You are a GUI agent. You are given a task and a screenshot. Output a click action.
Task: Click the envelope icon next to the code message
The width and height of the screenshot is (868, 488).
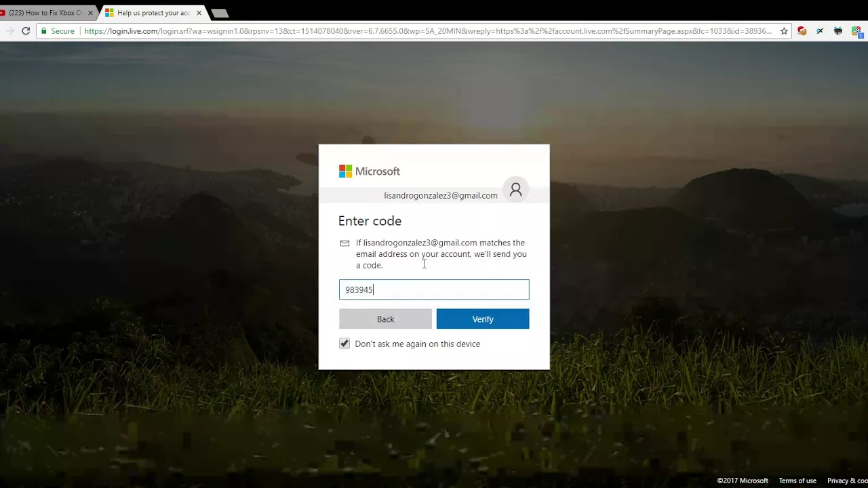(344, 243)
